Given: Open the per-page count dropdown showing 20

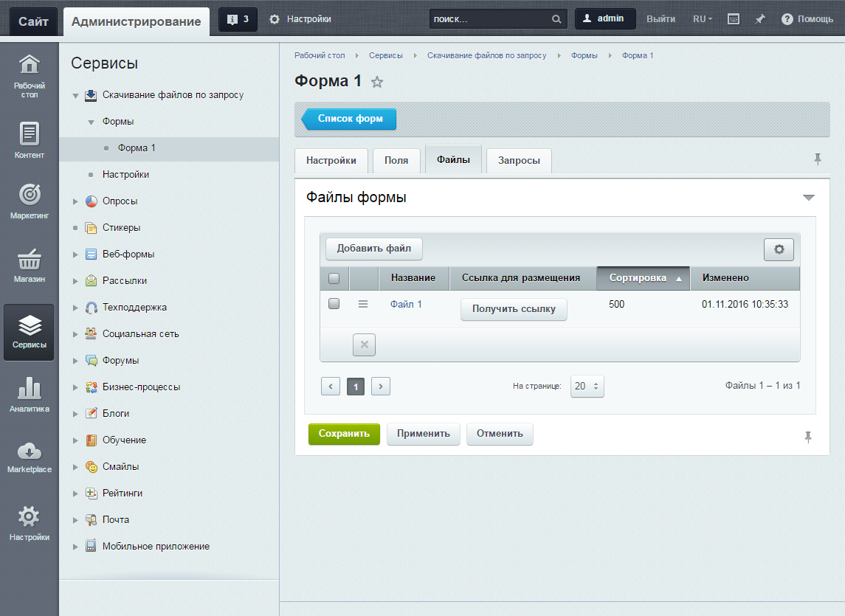Looking at the screenshot, I should click(587, 386).
